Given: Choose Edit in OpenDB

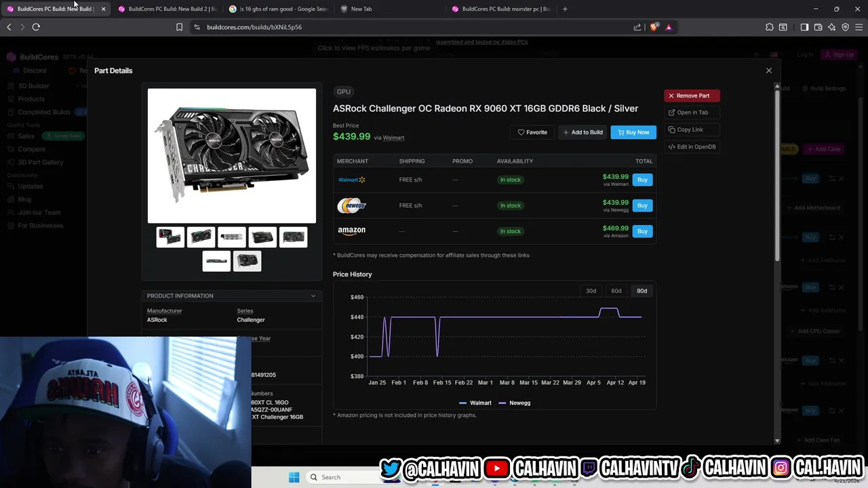Looking at the screenshot, I should (x=692, y=146).
